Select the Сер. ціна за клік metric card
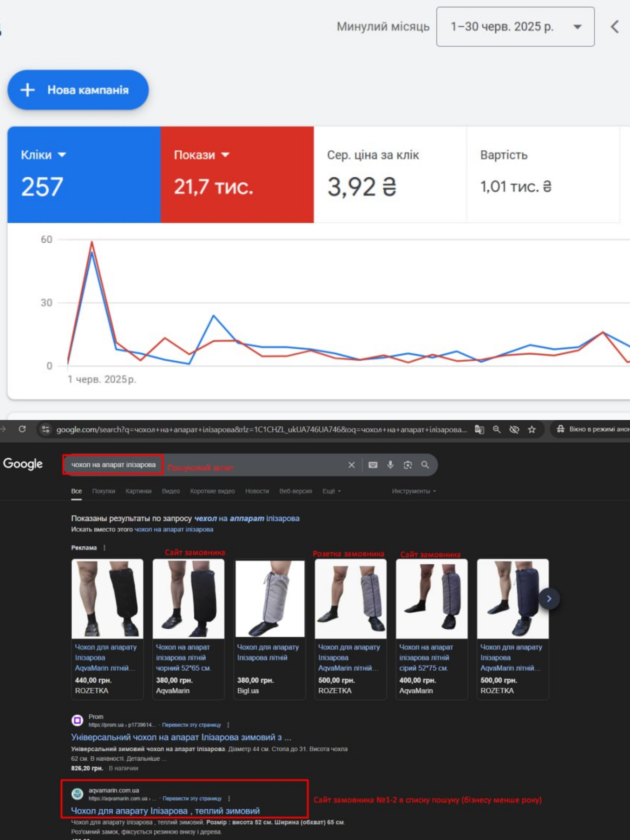Screen dimensions: 630x840 [390, 174]
